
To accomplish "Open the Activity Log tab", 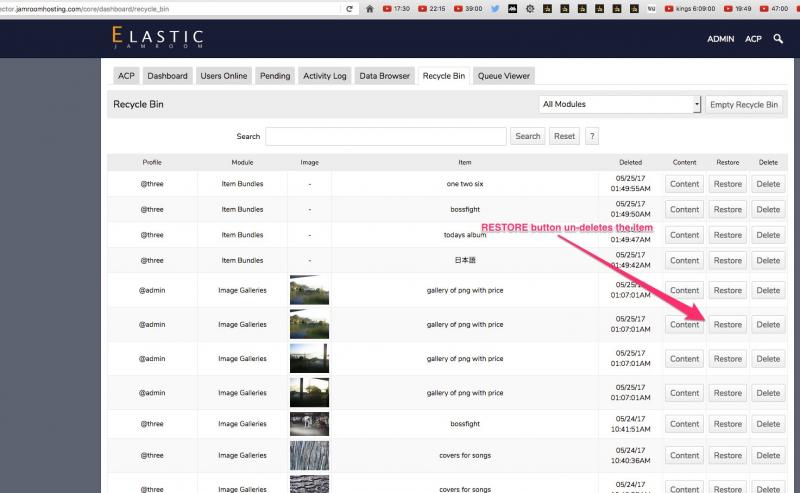I will tap(324, 76).
